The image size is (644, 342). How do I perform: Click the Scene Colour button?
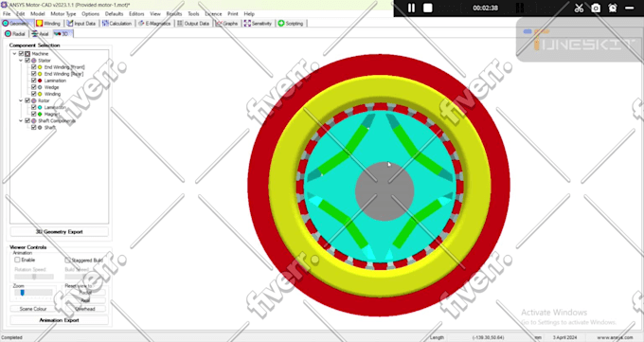pyautogui.click(x=33, y=309)
